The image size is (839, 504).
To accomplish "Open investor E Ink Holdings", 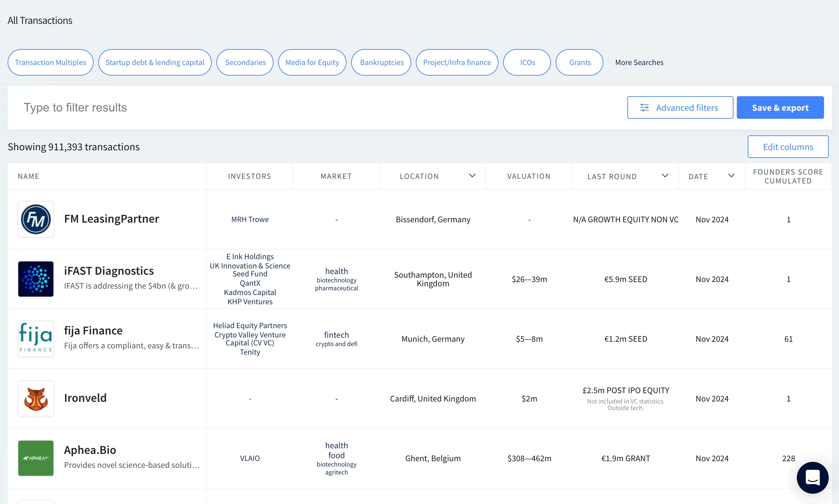I will pyautogui.click(x=250, y=256).
